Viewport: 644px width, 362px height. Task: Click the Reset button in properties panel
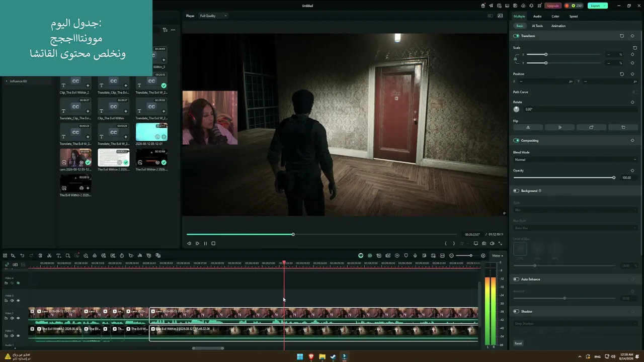518,343
